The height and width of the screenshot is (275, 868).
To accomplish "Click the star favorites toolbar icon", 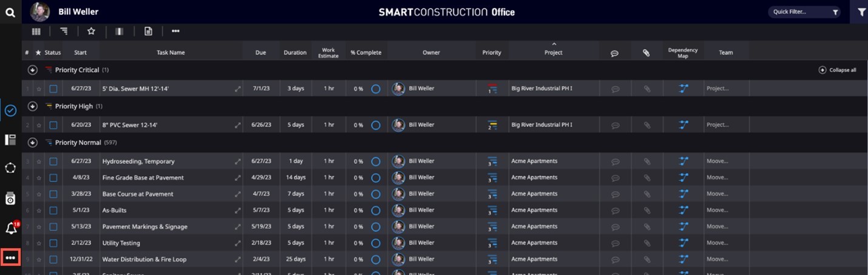I will 91,31.
